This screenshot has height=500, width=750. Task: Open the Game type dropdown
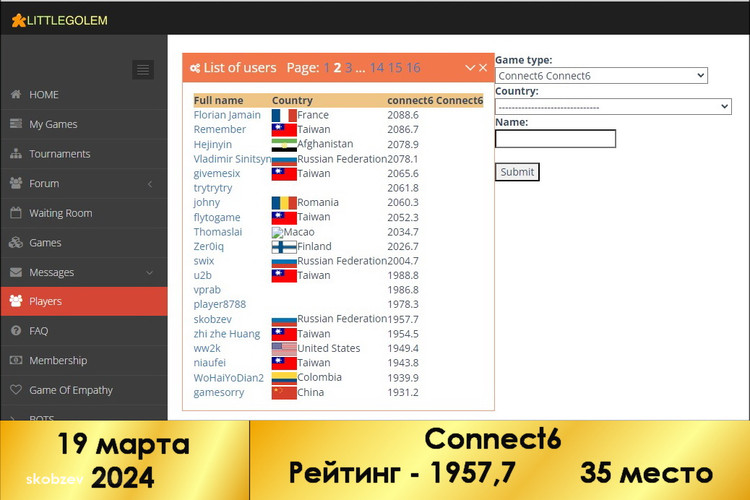[x=601, y=76]
